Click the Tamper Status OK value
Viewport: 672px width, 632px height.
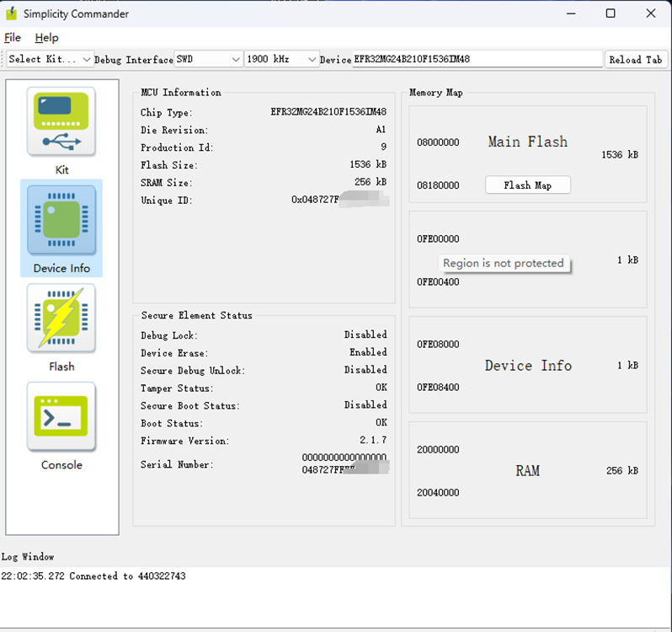click(381, 388)
